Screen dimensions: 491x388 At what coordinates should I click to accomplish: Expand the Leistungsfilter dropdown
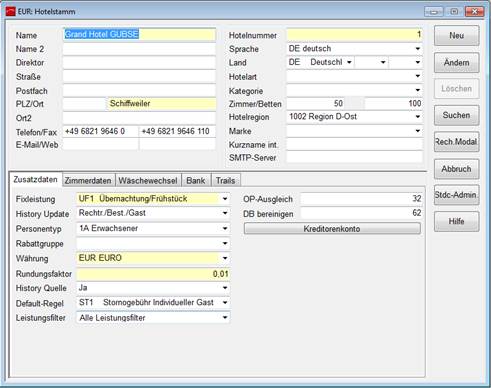coord(225,317)
